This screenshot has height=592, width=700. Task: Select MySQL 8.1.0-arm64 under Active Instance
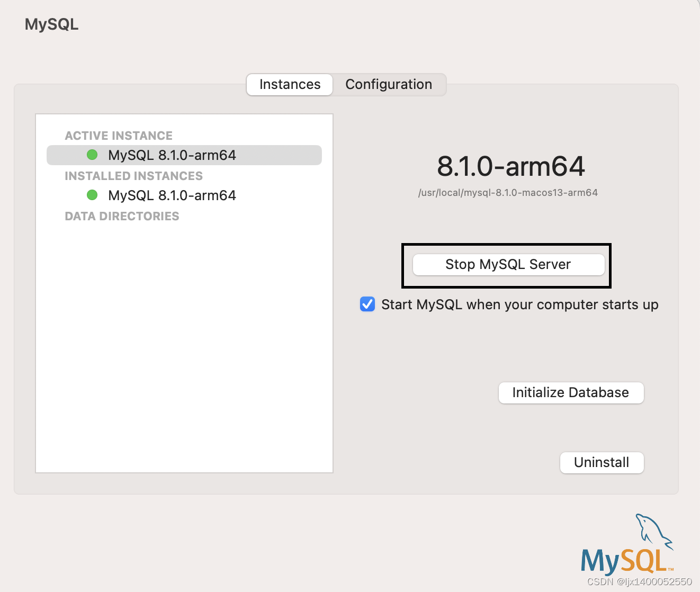pyautogui.click(x=184, y=155)
